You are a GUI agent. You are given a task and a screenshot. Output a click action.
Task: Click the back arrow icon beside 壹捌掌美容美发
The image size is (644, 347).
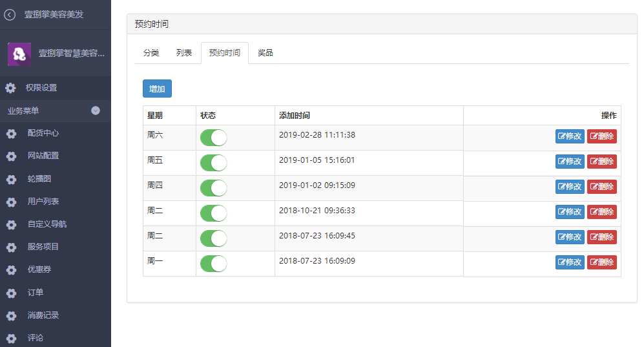10,15
